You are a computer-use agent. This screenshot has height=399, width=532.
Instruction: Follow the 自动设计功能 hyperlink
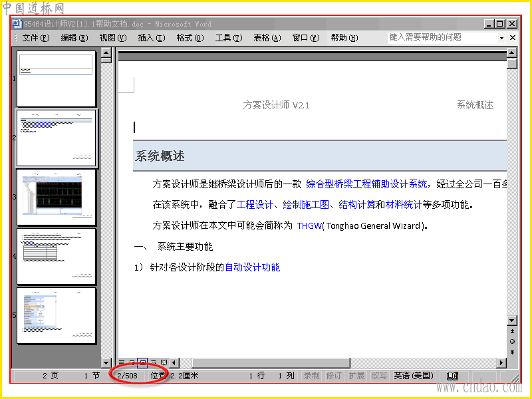253,267
